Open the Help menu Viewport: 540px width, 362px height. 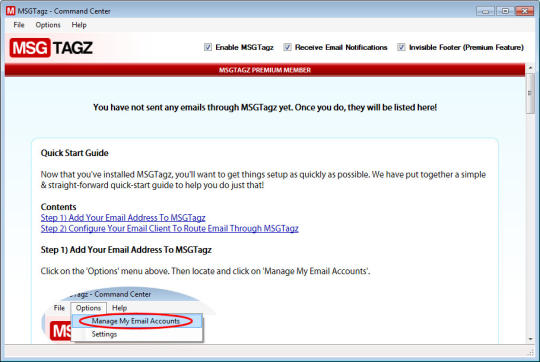tap(79, 25)
